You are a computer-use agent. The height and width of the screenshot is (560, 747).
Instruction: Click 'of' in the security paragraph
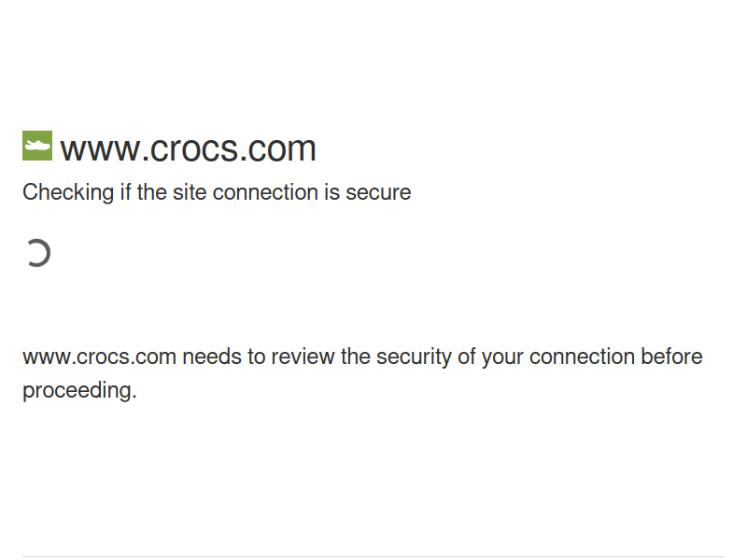(467, 357)
